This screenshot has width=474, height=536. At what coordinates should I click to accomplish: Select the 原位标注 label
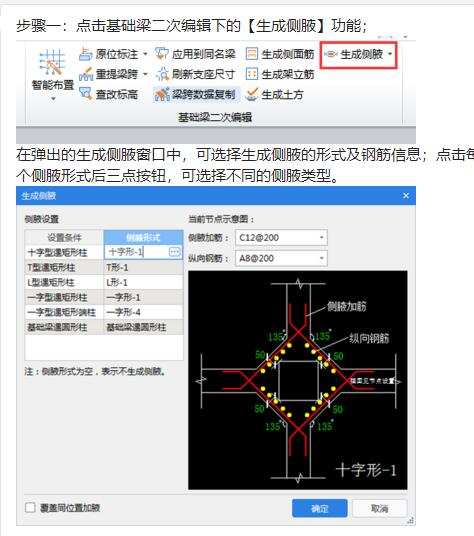[117, 54]
